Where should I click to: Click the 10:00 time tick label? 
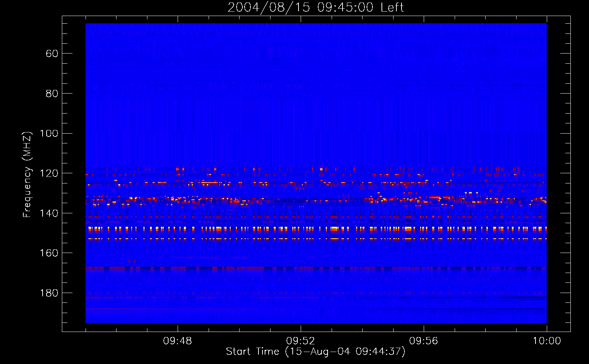tap(547, 341)
